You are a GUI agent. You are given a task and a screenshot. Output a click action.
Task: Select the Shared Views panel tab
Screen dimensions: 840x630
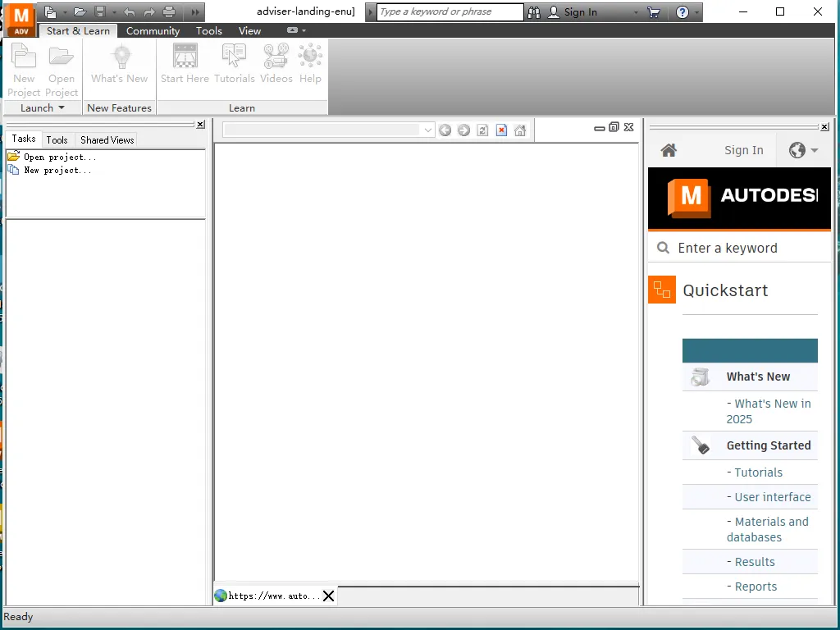click(x=107, y=140)
